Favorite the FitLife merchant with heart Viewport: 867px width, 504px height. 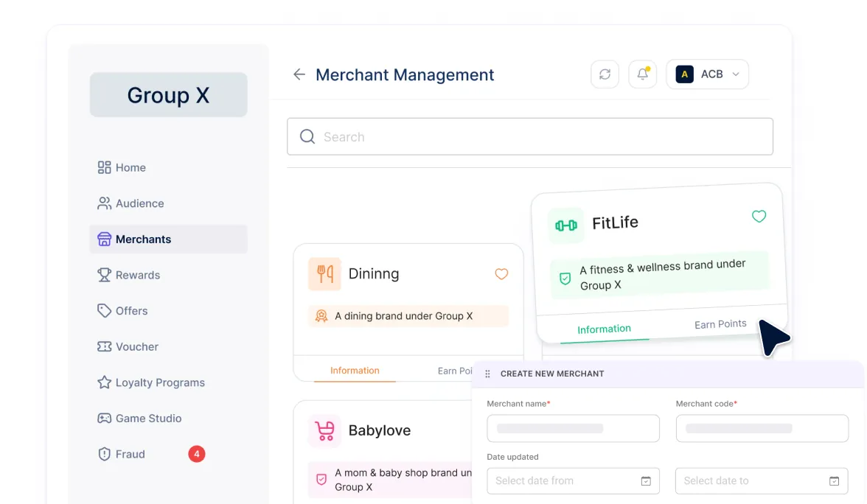759,216
